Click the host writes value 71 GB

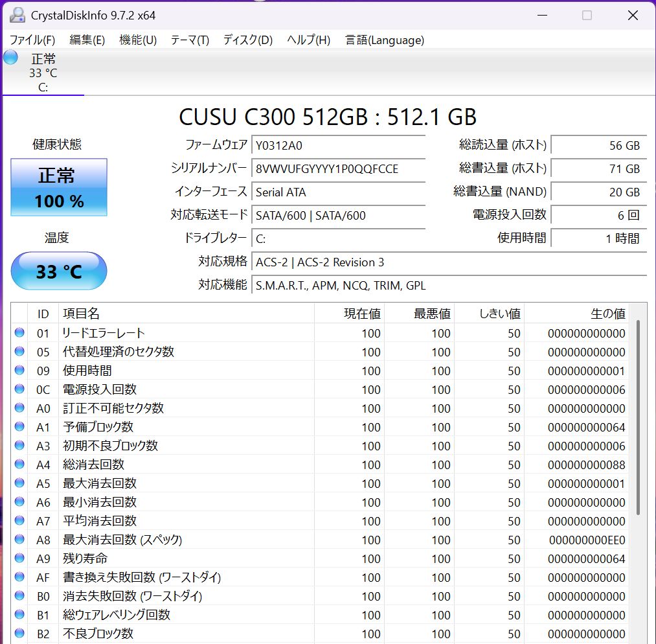pos(598,168)
